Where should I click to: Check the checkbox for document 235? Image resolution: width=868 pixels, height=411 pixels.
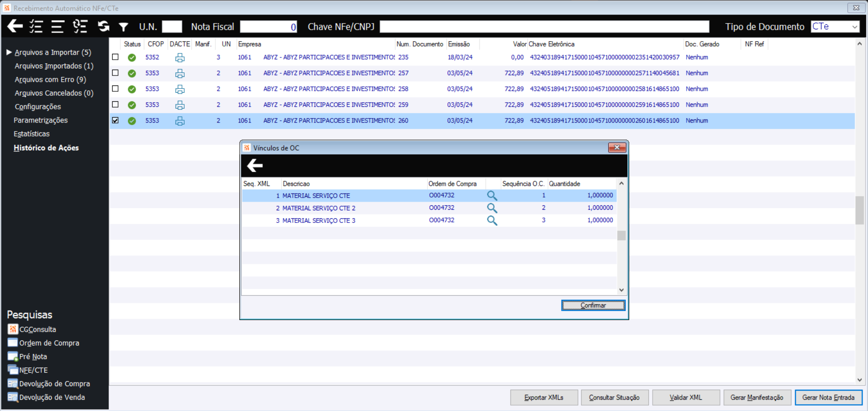pos(115,57)
